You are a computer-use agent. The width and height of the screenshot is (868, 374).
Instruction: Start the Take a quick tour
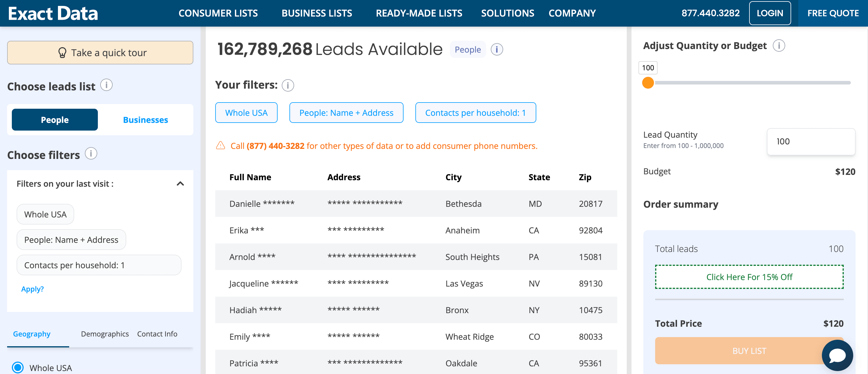pyautogui.click(x=100, y=53)
